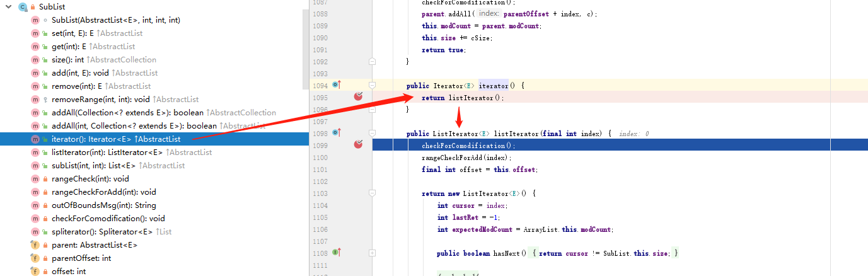Click the 'iterator' method name in editor
This screenshot has width=868, height=276.
point(493,86)
